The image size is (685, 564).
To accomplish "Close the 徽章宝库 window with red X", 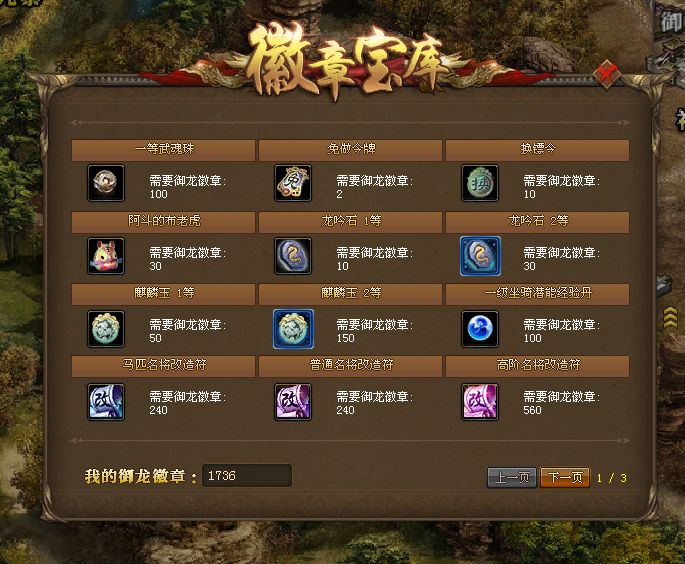I will [x=607, y=75].
